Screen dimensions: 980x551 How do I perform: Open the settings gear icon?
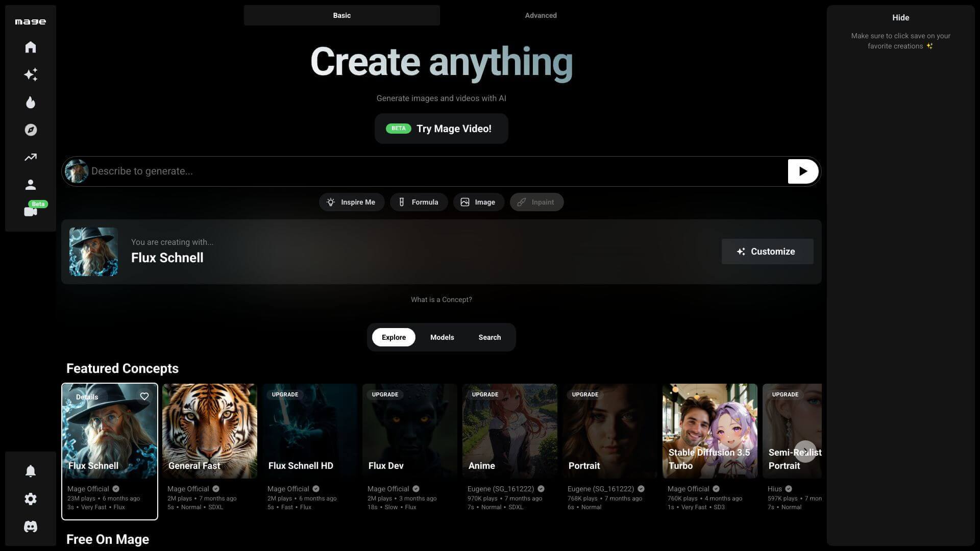[x=31, y=499]
